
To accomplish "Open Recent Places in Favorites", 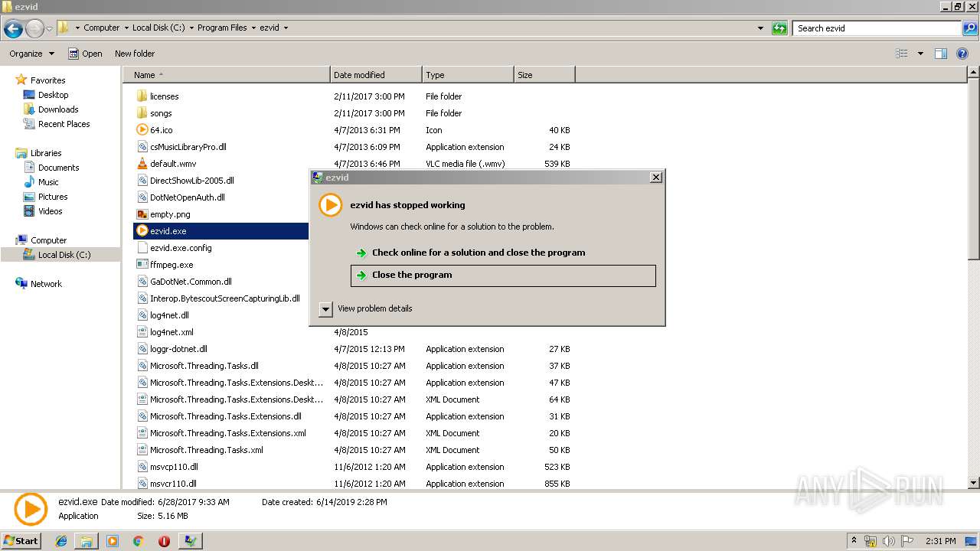I will pos(64,124).
